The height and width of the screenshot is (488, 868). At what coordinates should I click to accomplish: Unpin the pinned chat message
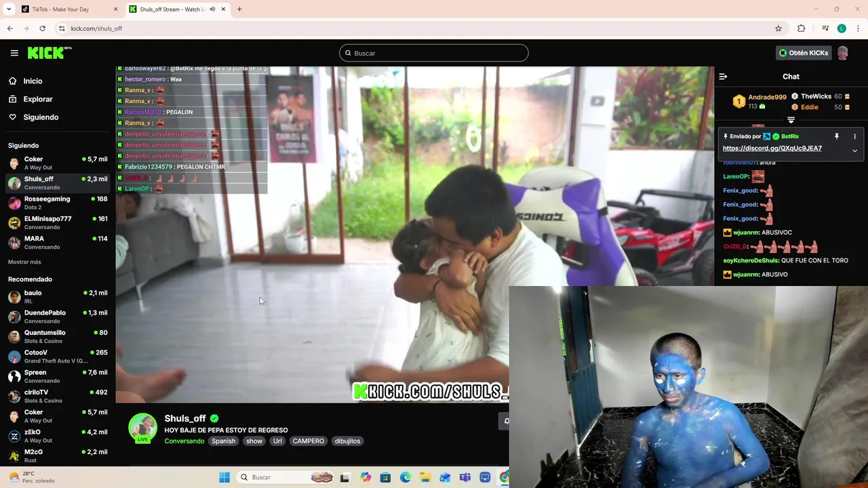coord(837,136)
